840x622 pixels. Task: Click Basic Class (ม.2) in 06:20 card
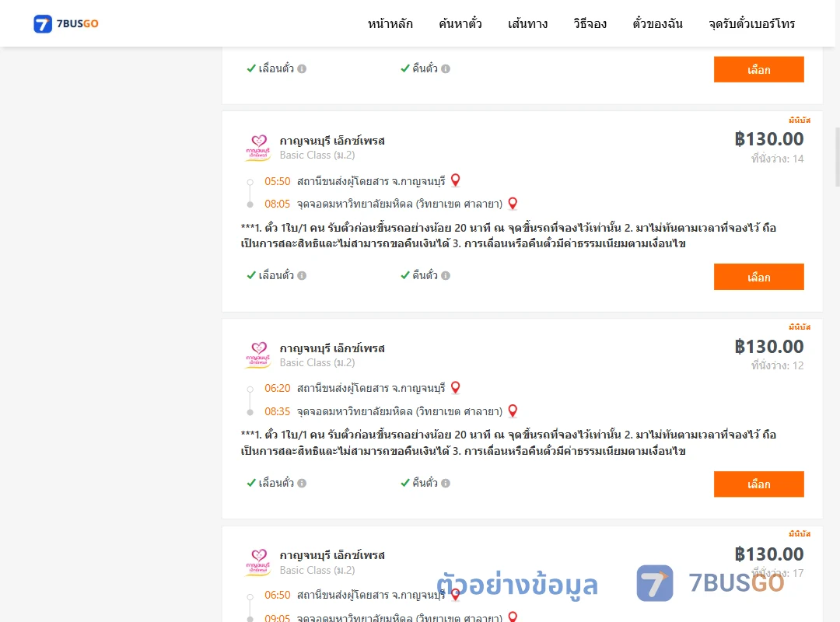click(317, 362)
